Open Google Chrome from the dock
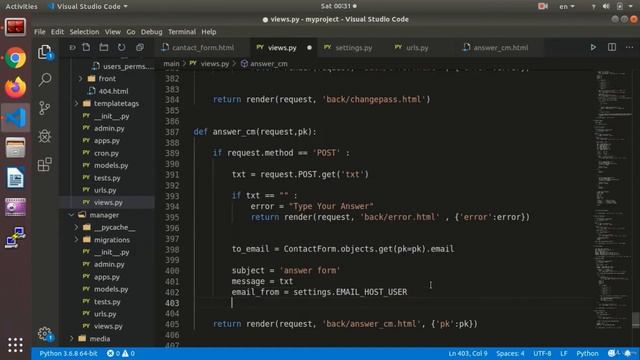Screen dimensions: 640x360 [16, 58]
